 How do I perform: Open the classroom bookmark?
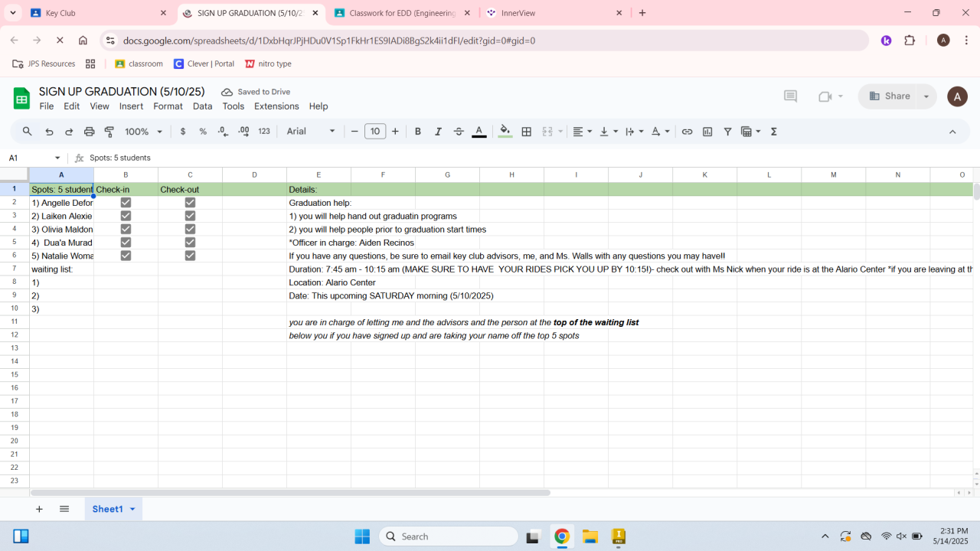point(139,64)
